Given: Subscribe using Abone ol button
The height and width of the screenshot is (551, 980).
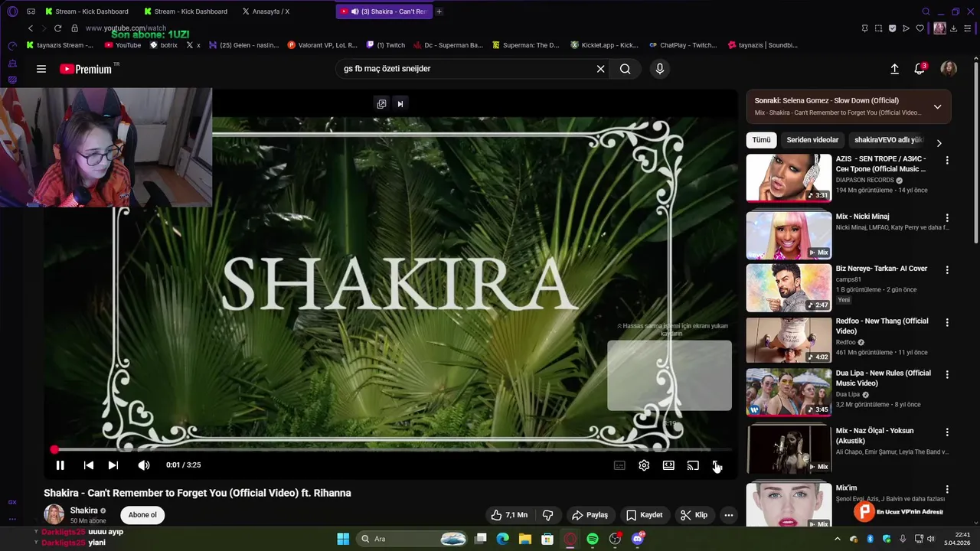Looking at the screenshot, I should click(x=142, y=515).
